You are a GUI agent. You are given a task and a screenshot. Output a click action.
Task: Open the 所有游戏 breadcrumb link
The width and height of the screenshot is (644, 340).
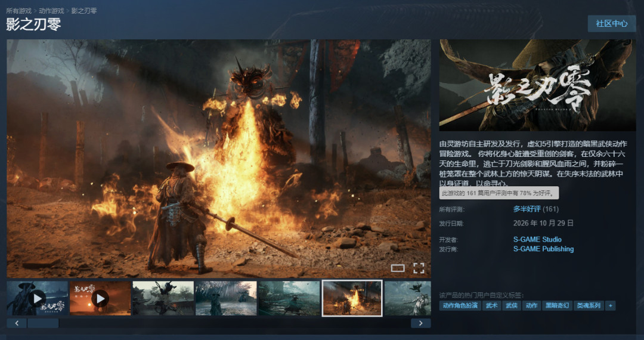19,11
